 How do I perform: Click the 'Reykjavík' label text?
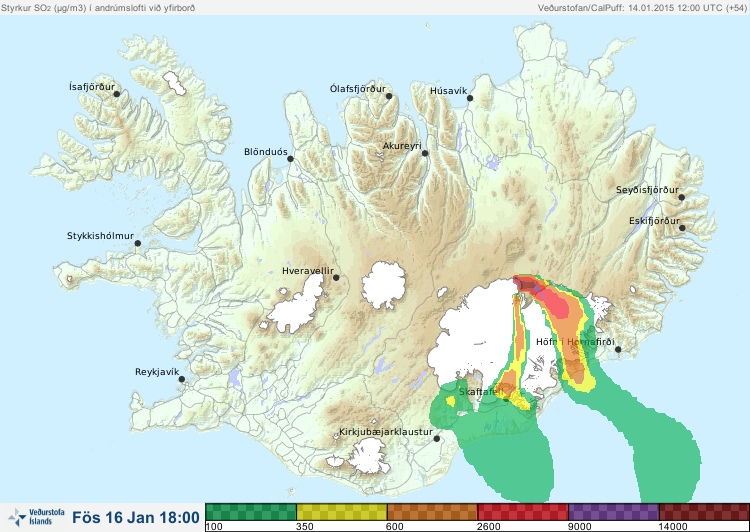(157, 372)
